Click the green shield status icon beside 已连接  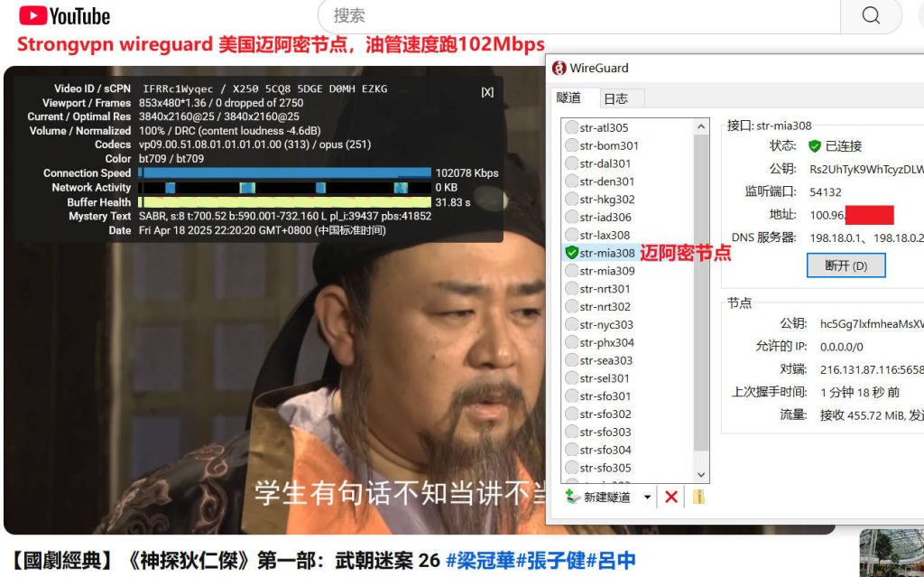click(815, 145)
